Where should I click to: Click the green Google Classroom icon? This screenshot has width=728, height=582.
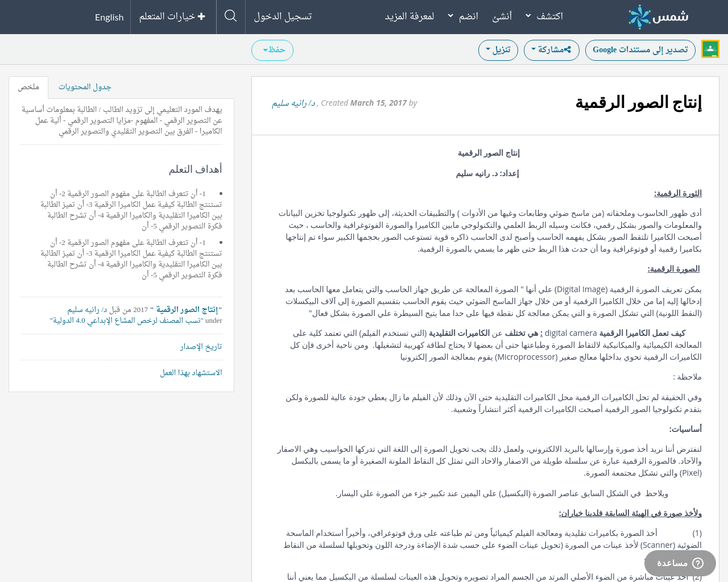click(710, 49)
